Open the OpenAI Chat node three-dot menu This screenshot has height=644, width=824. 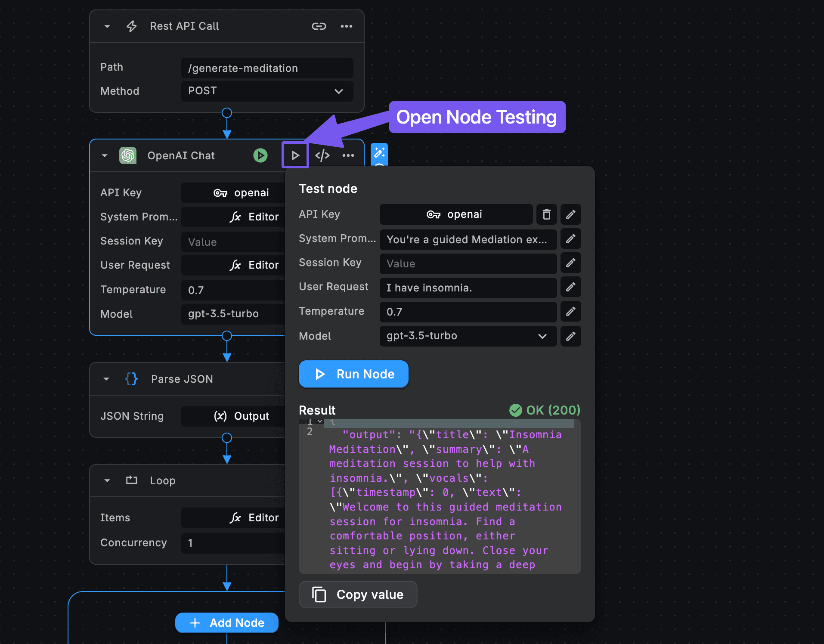pyautogui.click(x=348, y=155)
